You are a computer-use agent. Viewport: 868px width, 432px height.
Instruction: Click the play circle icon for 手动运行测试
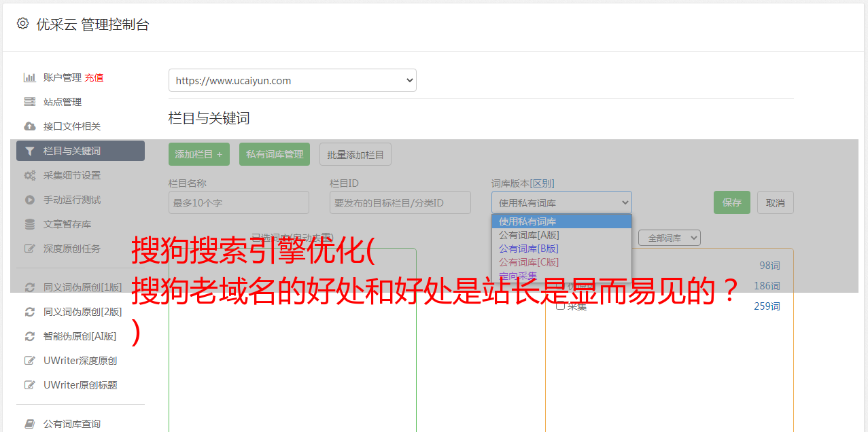30,200
